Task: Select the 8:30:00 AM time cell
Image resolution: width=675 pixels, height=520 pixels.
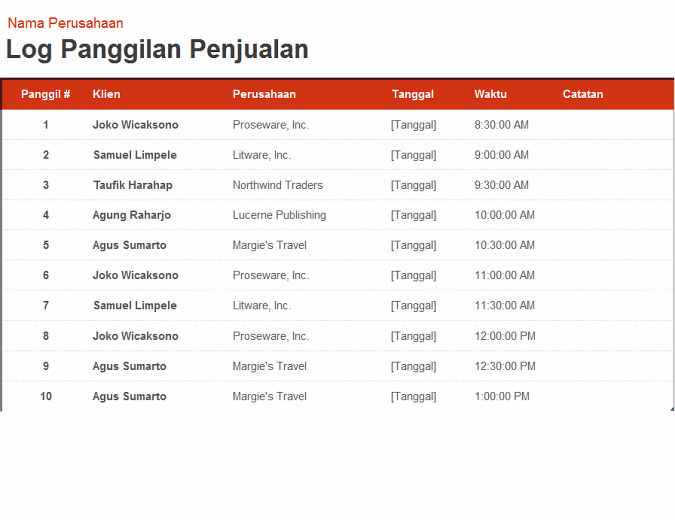Action: 501,125
